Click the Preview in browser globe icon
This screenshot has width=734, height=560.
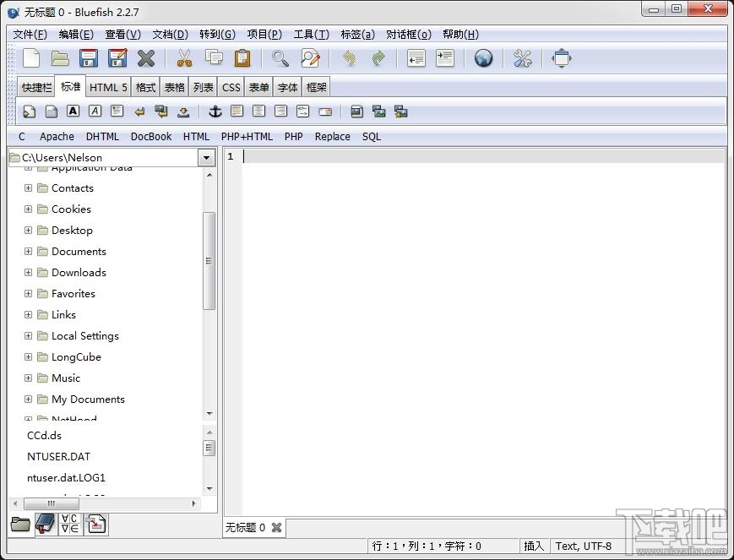(x=483, y=58)
